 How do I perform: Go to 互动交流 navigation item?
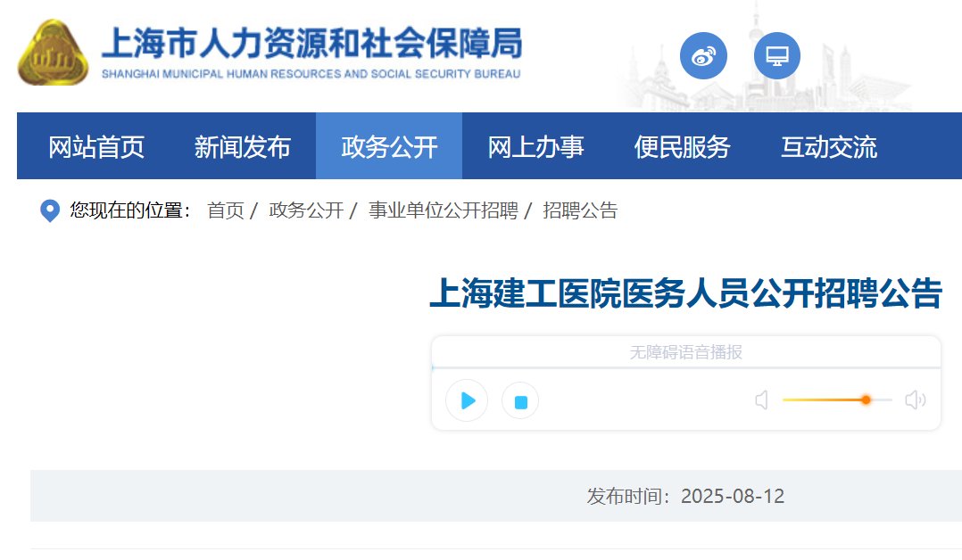(x=829, y=147)
